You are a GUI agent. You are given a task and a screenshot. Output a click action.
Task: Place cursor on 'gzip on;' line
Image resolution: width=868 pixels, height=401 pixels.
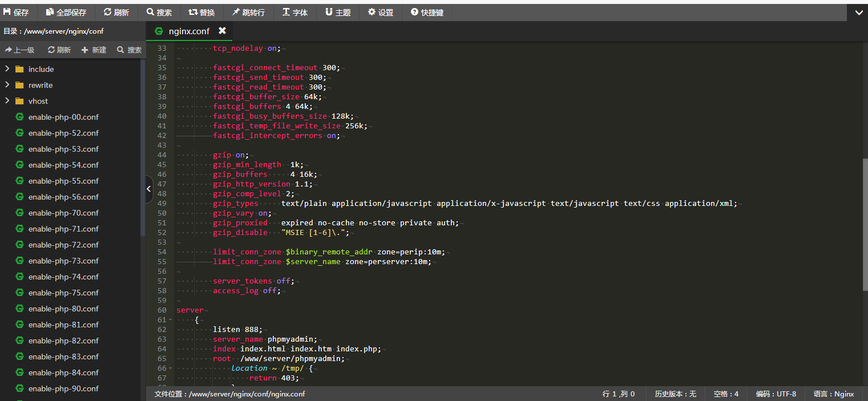coord(231,155)
